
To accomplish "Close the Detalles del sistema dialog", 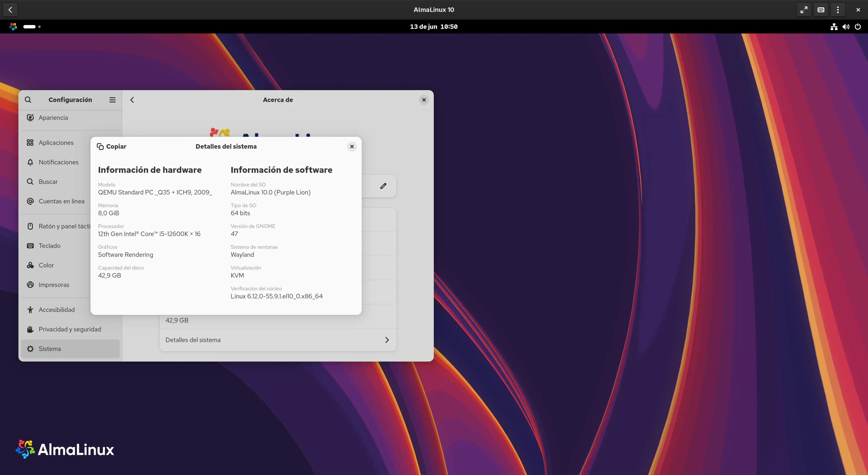I will [x=352, y=146].
